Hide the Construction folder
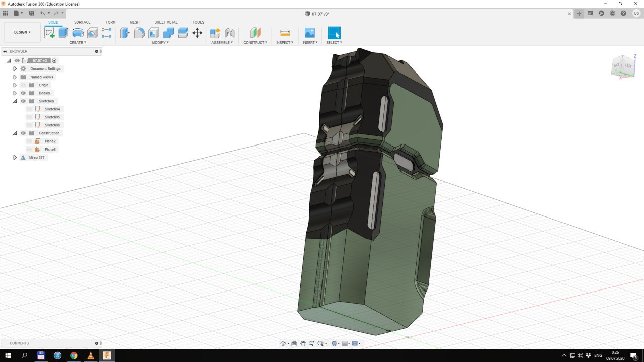 (23, 133)
